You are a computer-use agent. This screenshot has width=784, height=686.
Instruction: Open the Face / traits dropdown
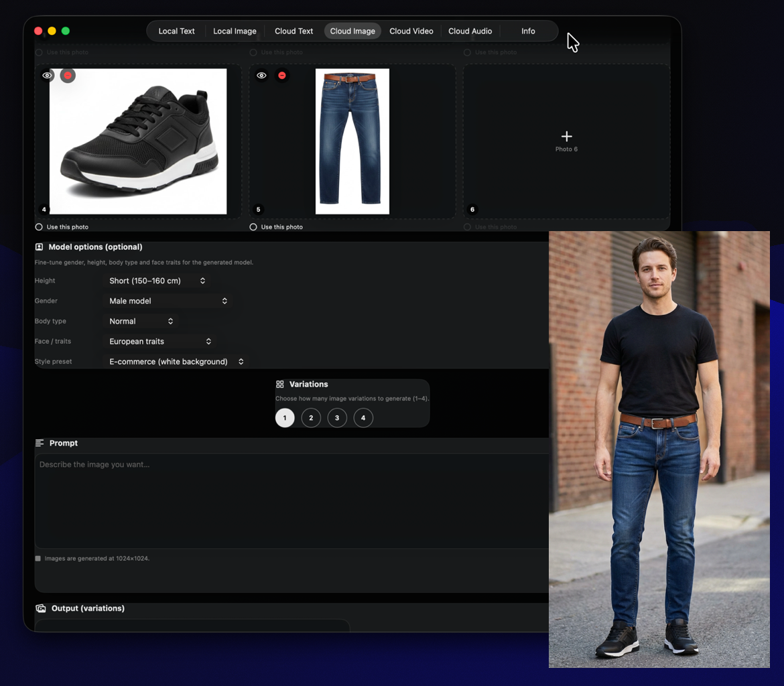tap(160, 342)
